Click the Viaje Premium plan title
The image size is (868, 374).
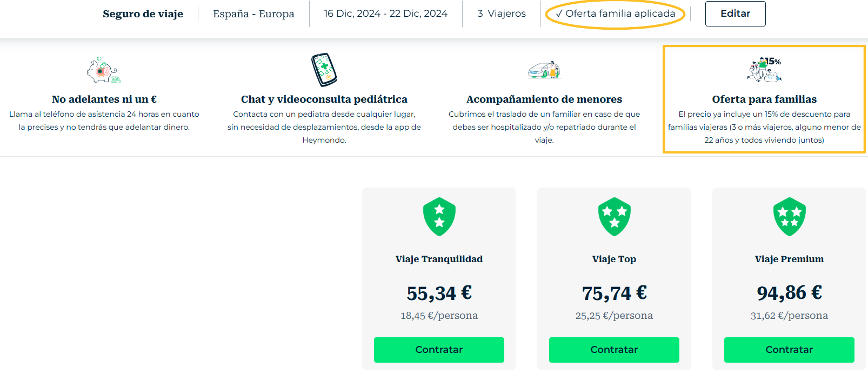coord(789,259)
